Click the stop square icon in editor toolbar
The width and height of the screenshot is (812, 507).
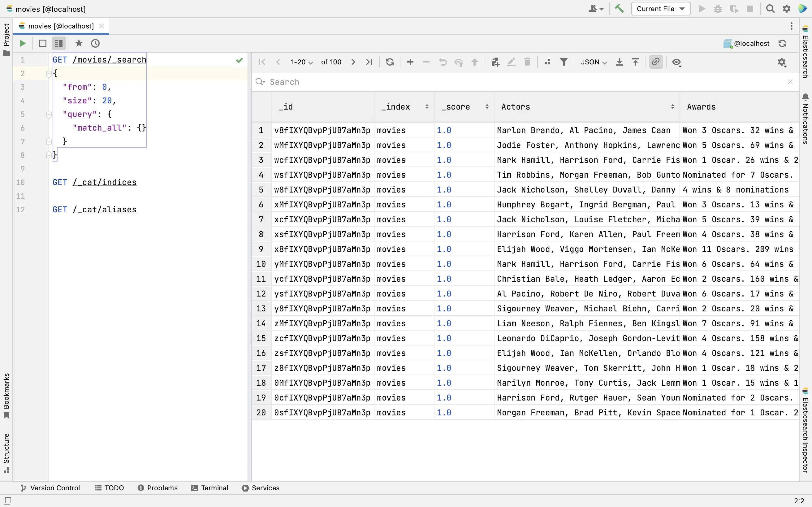coord(43,43)
